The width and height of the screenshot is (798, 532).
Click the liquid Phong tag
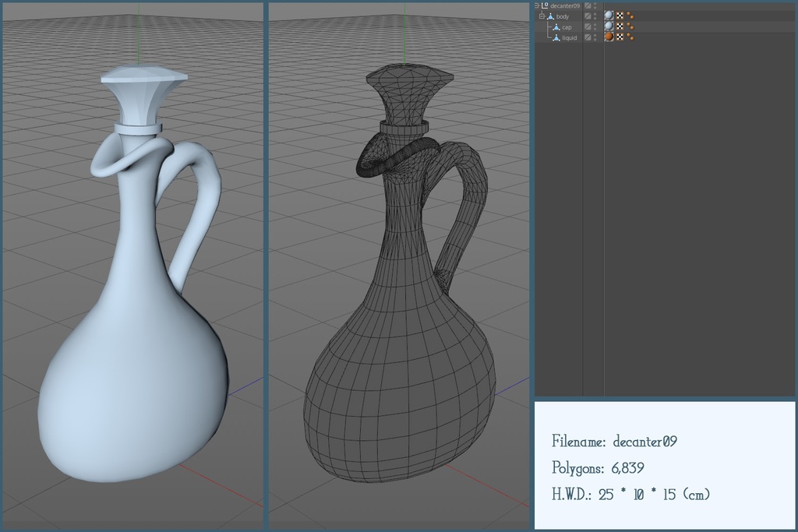pos(630,37)
